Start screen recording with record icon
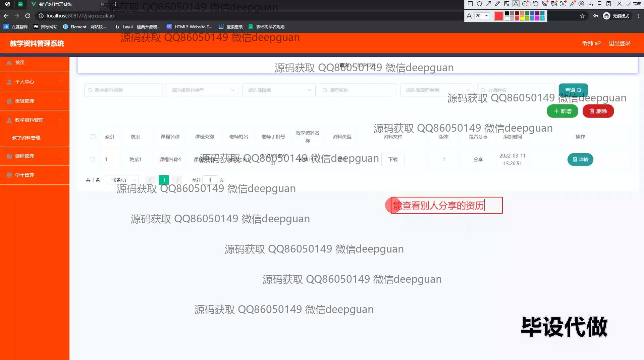The image size is (644, 360). click(x=581, y=4)
